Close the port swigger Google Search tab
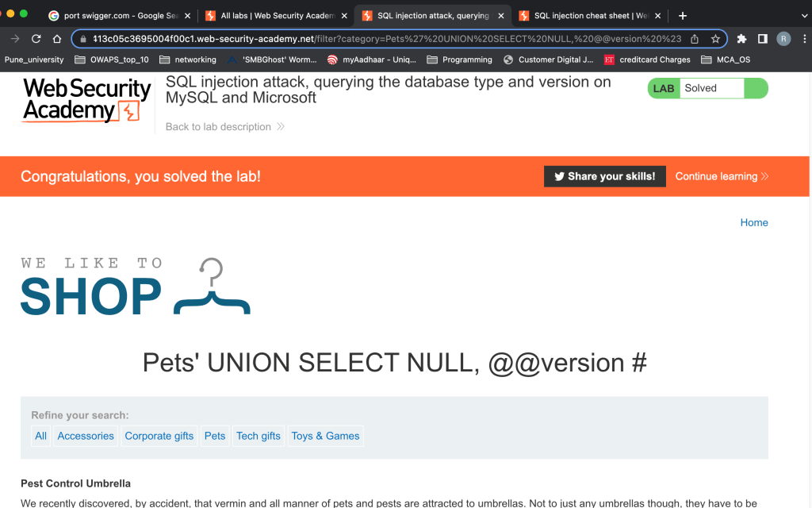The width and height of the screenshot is (812, 508). [x=187, y=15]
